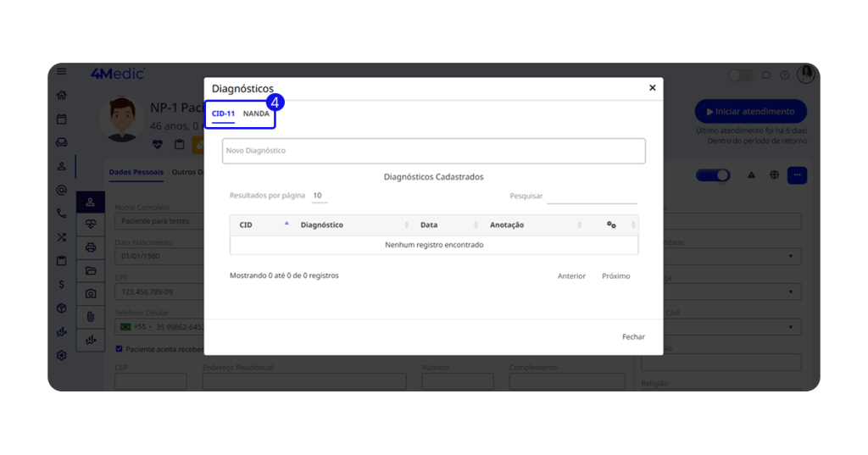Click the Pesquisar search field
The width and height of the screenshot is (868, 455).
592,196
